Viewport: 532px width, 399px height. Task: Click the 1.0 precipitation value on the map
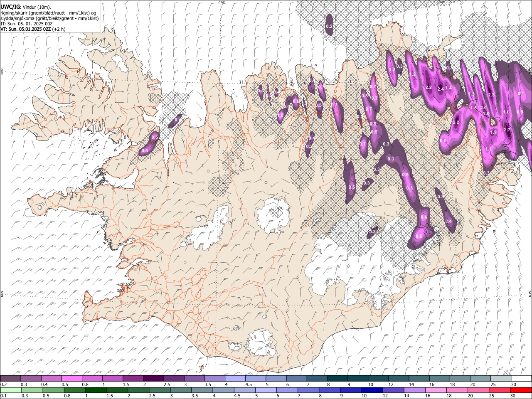(x=281, y=116)
